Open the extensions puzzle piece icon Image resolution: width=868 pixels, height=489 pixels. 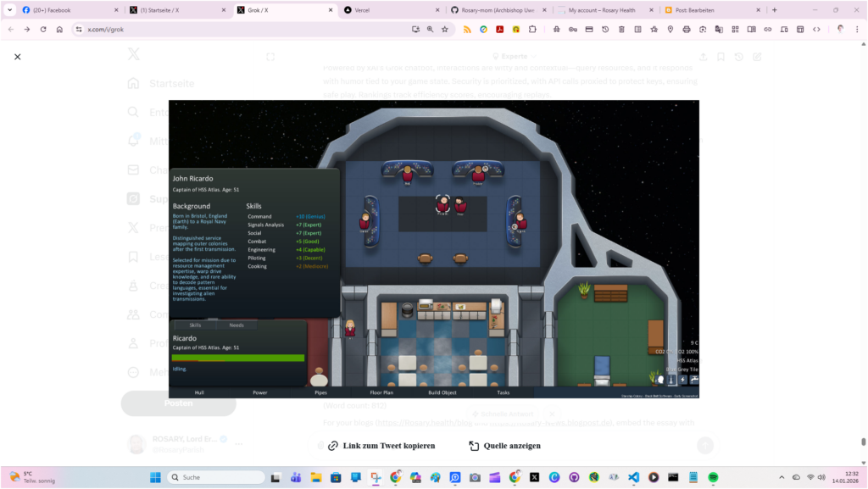tap(532, 29)
